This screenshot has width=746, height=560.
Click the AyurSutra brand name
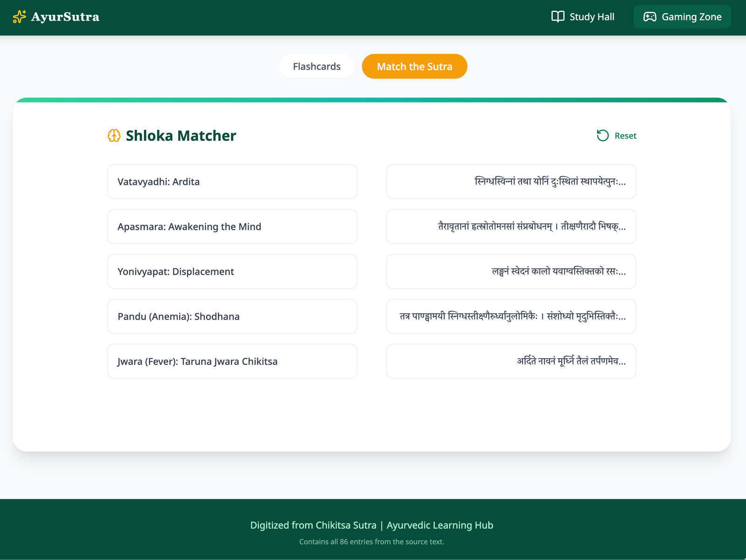pyautogui.click(x=65, y=17)
